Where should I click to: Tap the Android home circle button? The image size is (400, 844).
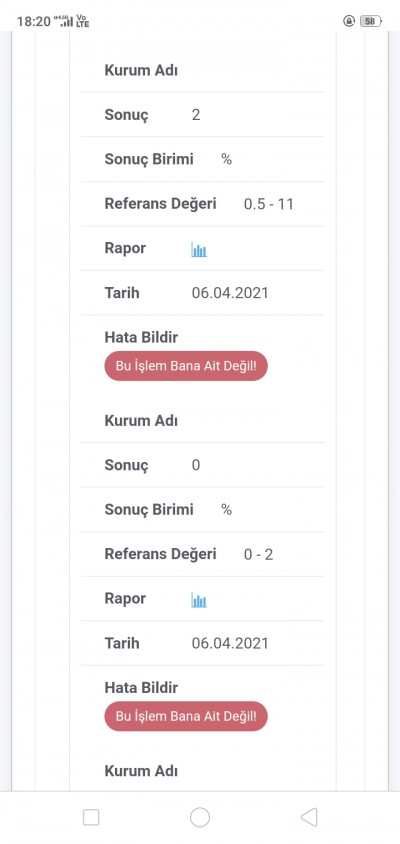click(x=200, y=817)
